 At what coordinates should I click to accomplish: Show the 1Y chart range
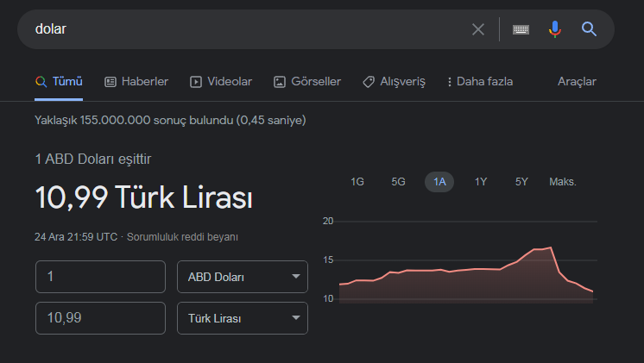(481, 182)
